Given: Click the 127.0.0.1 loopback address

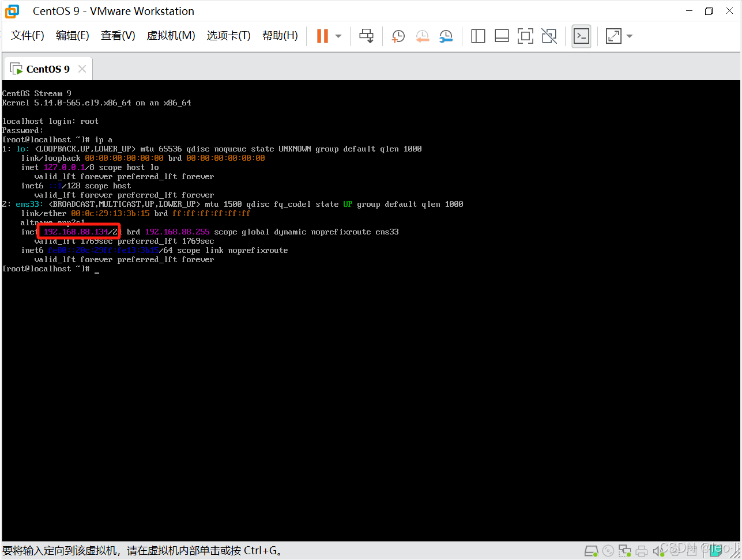Looking at the screenshot, I should (65, 168).
